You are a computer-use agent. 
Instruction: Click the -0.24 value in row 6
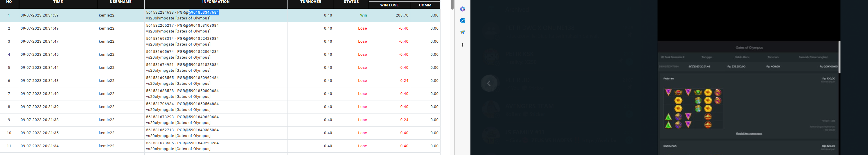coord(404,80)
